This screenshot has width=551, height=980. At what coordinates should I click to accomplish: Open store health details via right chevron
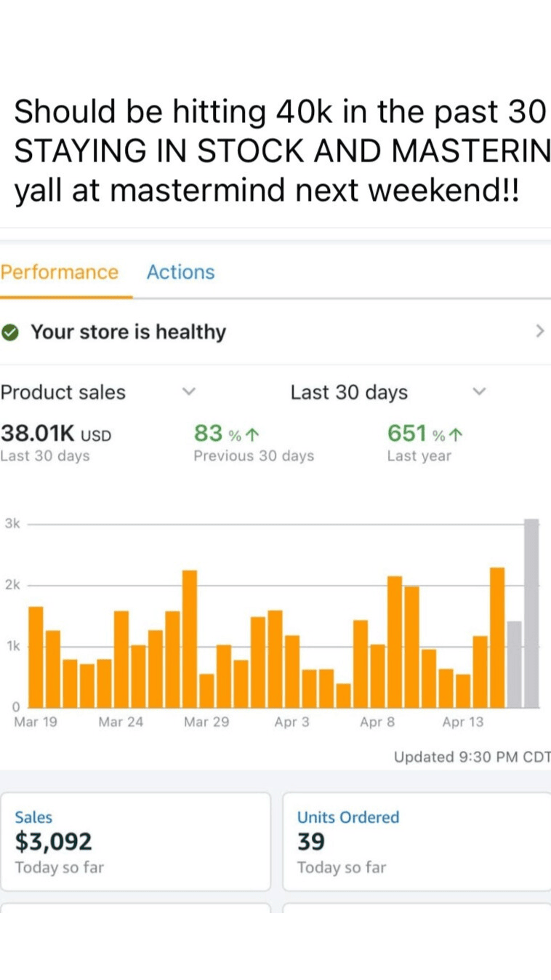pyautogui.click(x=539, y=332)
